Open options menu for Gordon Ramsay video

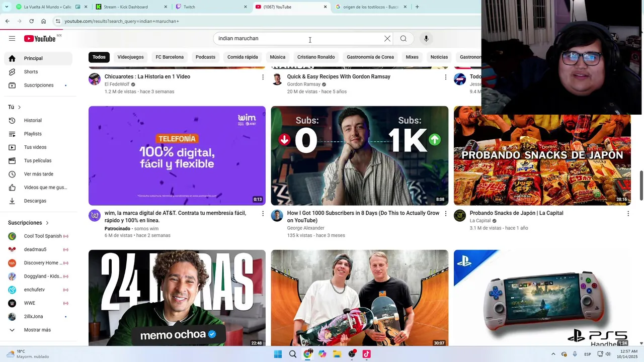click(445, 77)
